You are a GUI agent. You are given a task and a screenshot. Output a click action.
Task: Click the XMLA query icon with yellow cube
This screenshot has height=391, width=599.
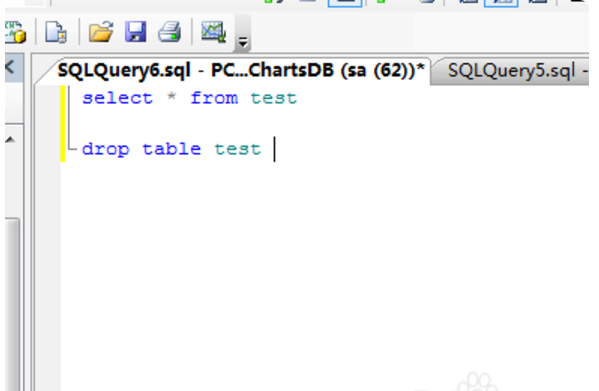(15, 32)
